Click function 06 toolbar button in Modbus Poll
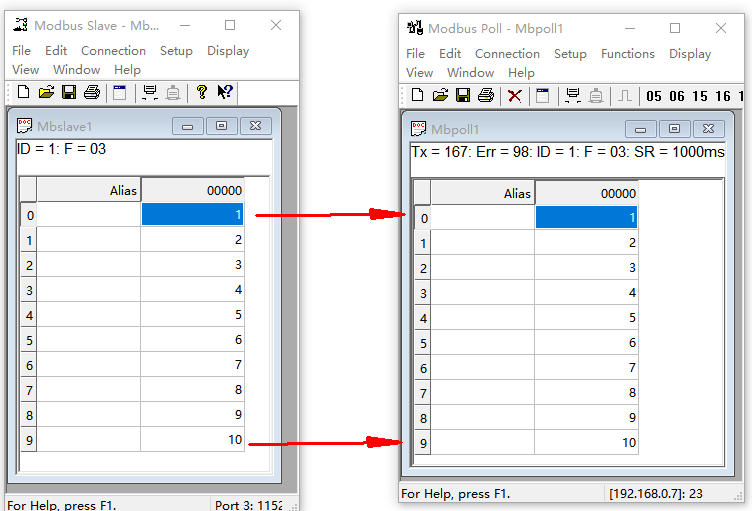Screen dimensions: 752x511 pos(677,96)
